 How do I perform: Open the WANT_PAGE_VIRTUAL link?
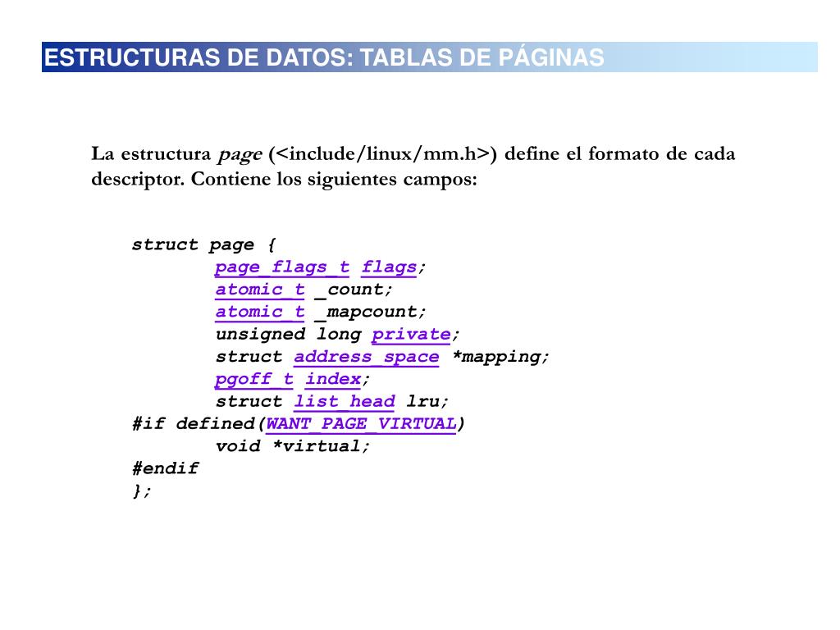coord(361,424)
